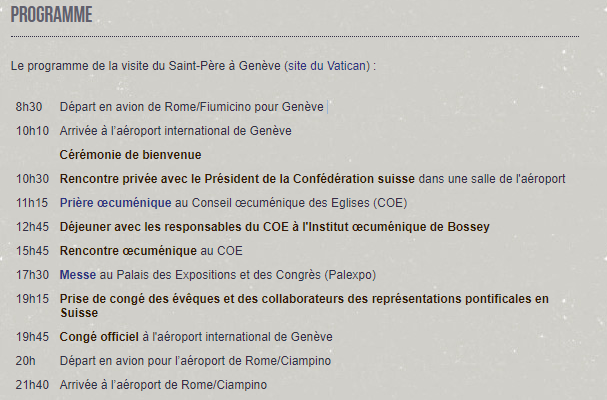Open the "Messe" link

[77, 275]
